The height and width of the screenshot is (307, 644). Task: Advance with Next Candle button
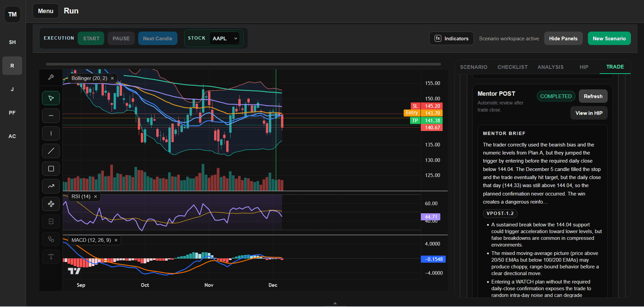coord(158,38)
